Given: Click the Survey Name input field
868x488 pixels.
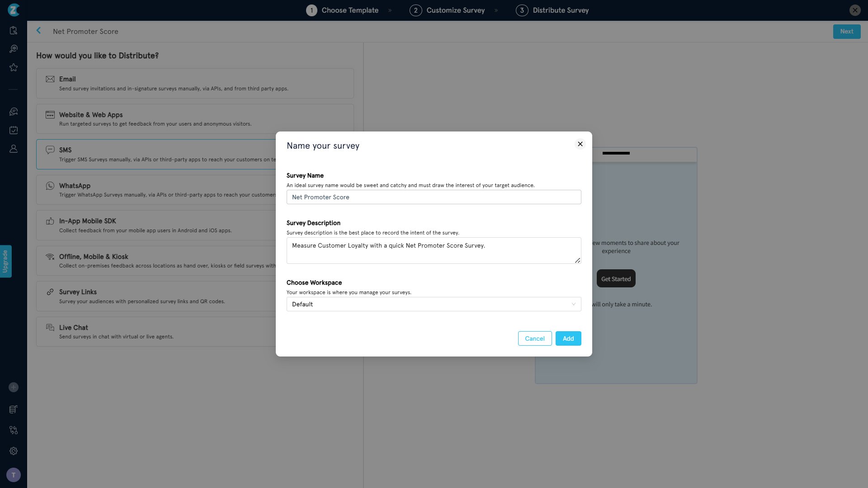Looking at the screenshot, I should click(x=434, y=197).
